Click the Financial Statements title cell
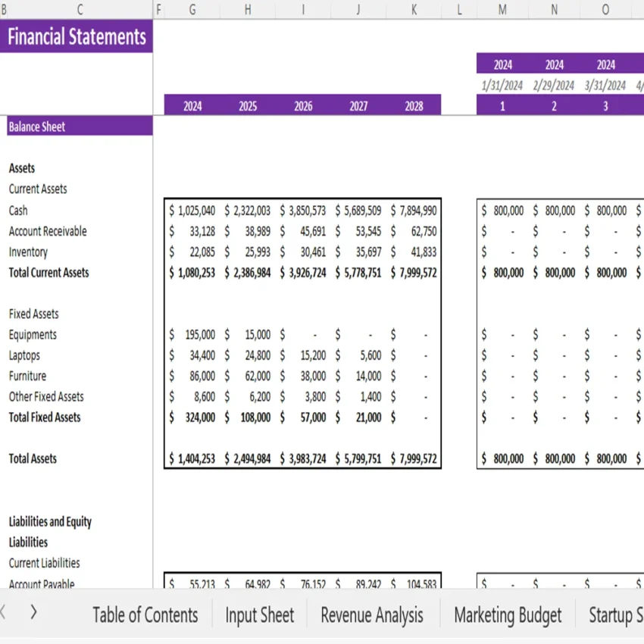 click(76, 36)
